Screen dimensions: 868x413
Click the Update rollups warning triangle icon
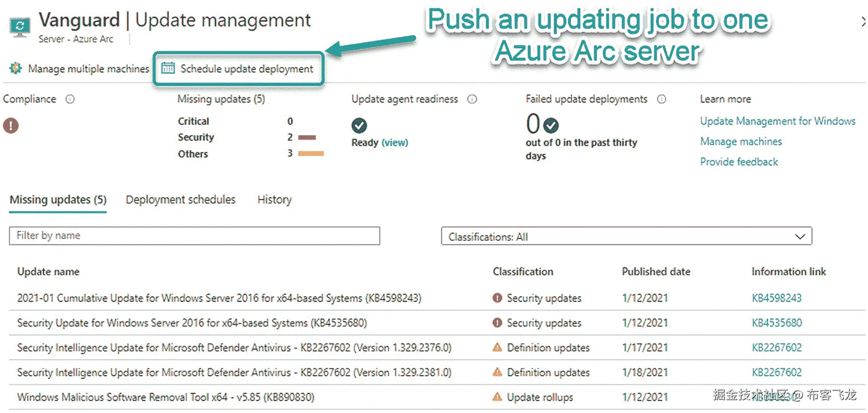click(x=497, y=397)
